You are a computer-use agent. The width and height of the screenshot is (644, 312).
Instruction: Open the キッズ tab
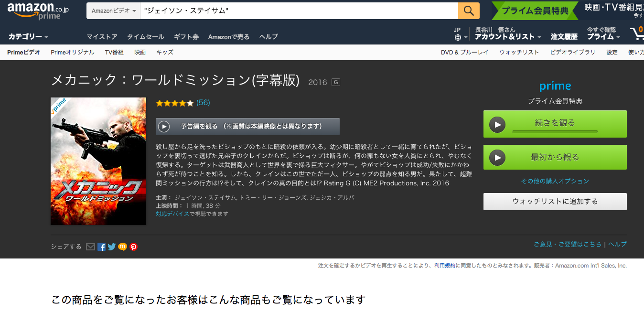(165, 52)
